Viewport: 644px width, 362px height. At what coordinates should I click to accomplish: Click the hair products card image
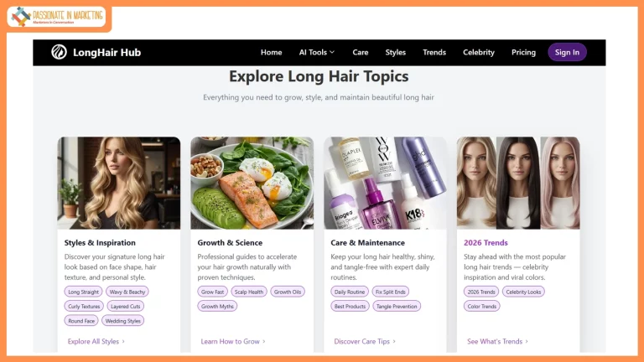[385, 183]
